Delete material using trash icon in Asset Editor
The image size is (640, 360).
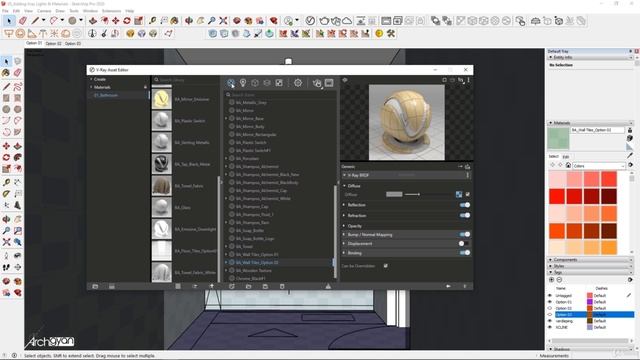pos(282,286)
